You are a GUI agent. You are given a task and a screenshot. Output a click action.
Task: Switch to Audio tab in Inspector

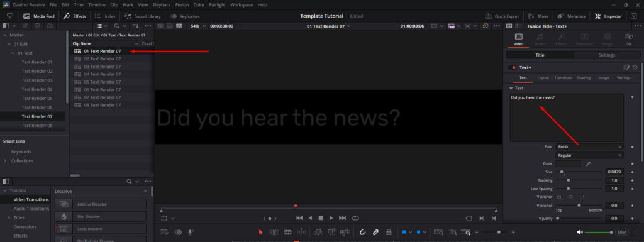pyautogui.click(x=540, y=40)
